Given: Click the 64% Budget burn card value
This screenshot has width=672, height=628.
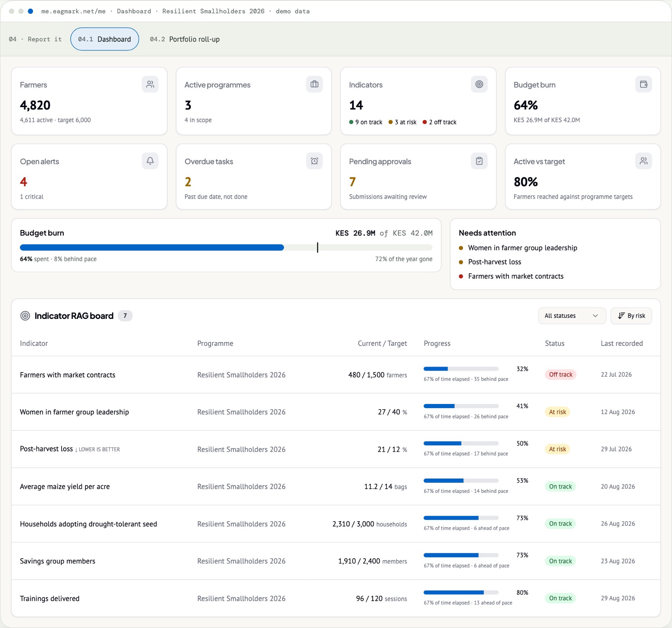Looking at the screenshot, I should pos(526,105).
